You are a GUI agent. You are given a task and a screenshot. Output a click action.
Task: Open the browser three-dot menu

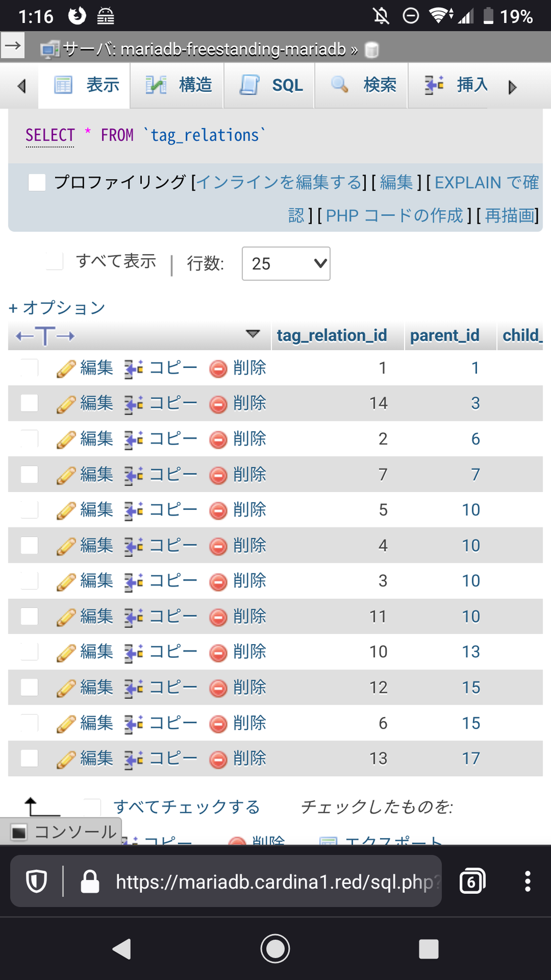point(527,881)
